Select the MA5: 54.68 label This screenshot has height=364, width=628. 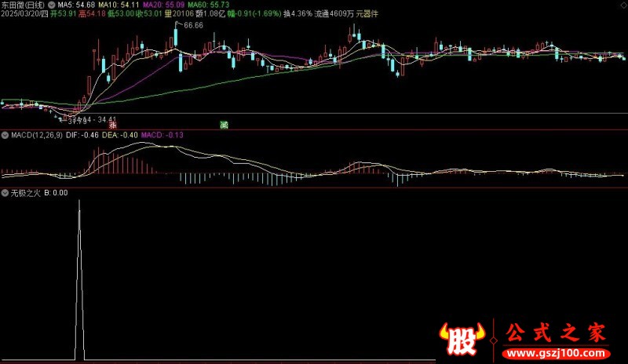click(76, 5)
